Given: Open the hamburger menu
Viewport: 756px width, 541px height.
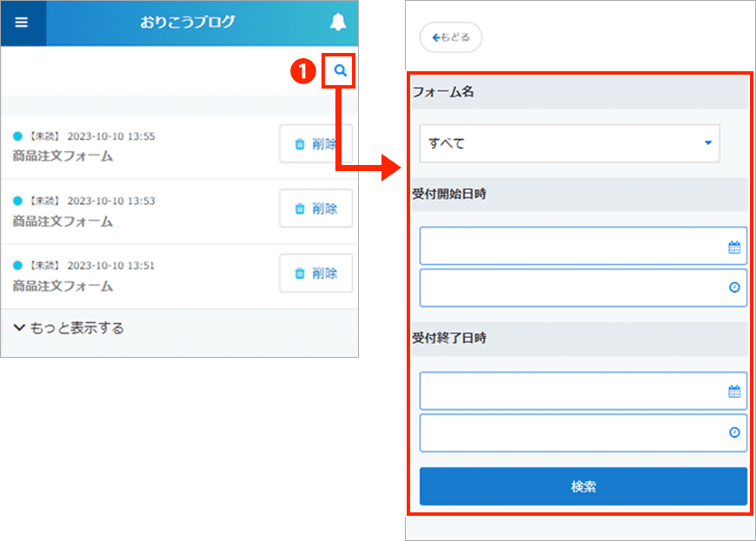Looking at the screenshot, I should coord(22,23).
